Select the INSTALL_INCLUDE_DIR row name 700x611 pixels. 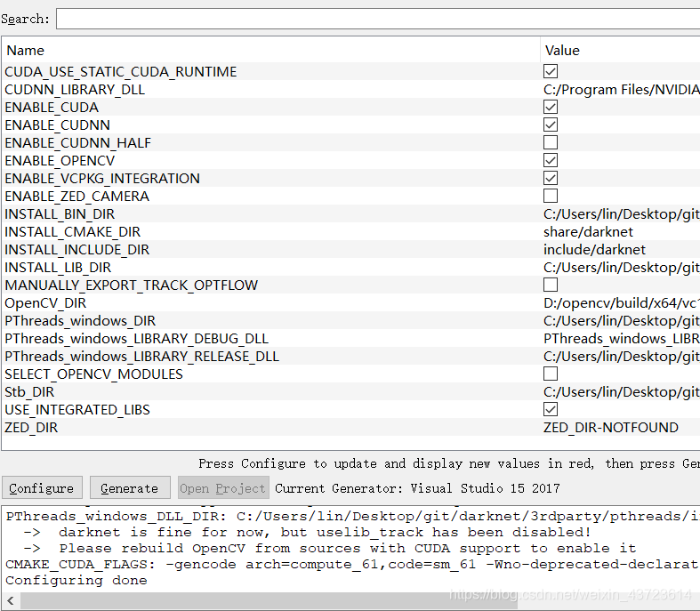pos(76,250)
